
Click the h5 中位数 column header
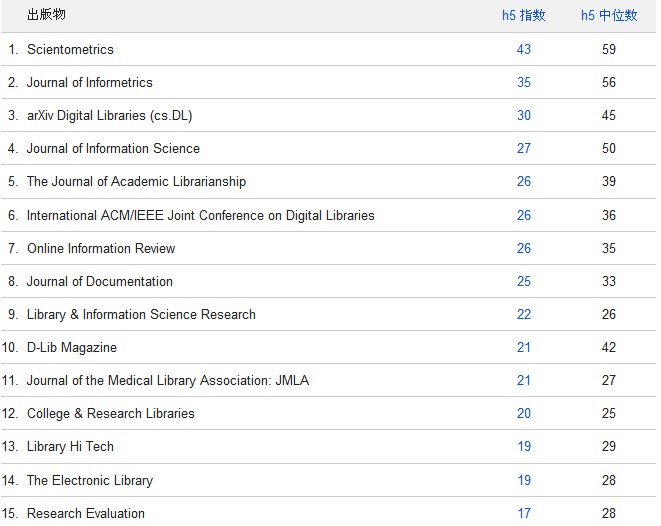(608, 15)
